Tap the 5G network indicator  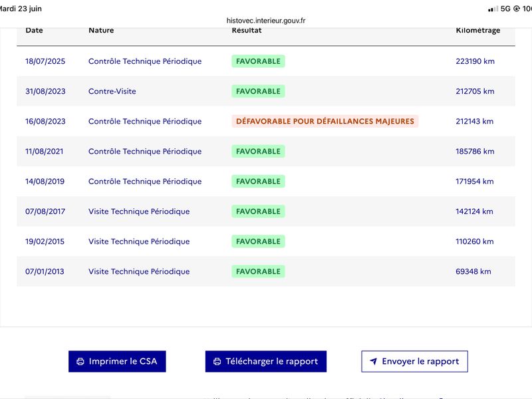pos(505,9)
